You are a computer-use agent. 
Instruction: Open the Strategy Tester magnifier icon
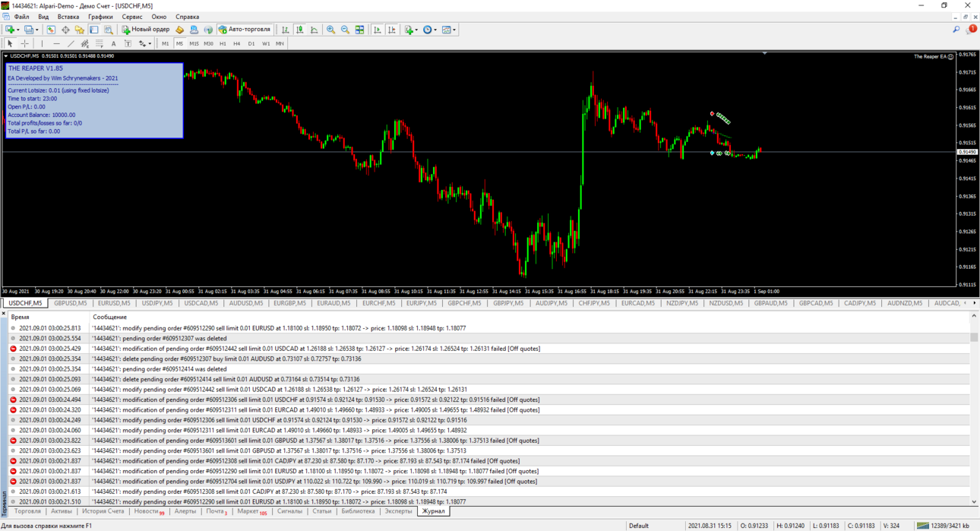(x=109, y=30)
